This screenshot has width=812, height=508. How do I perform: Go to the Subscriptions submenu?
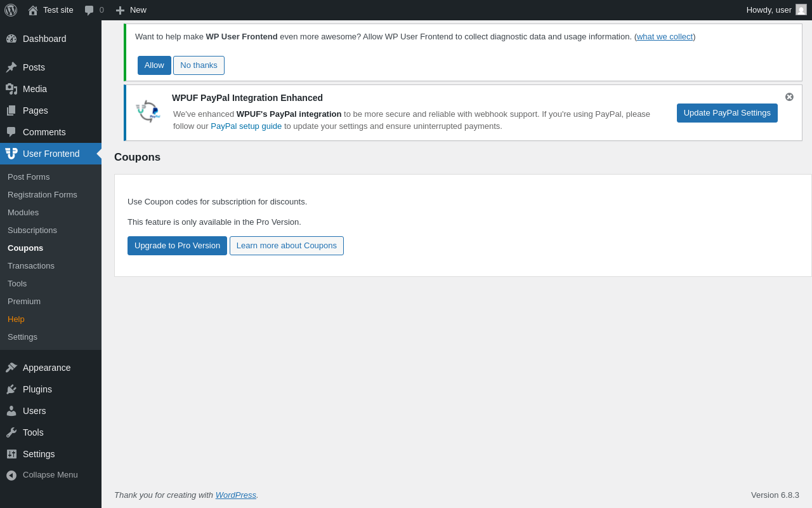(x=32, y=231)
